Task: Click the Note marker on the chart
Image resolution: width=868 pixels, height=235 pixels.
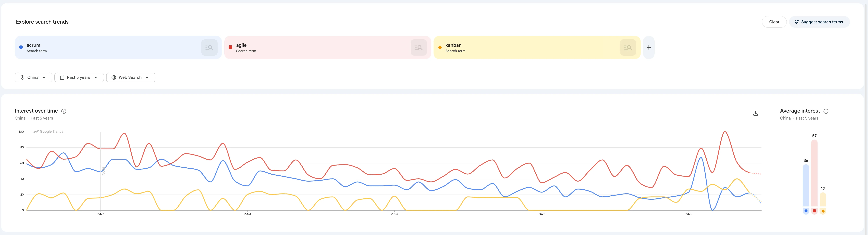Action: [x=103, y=171]
